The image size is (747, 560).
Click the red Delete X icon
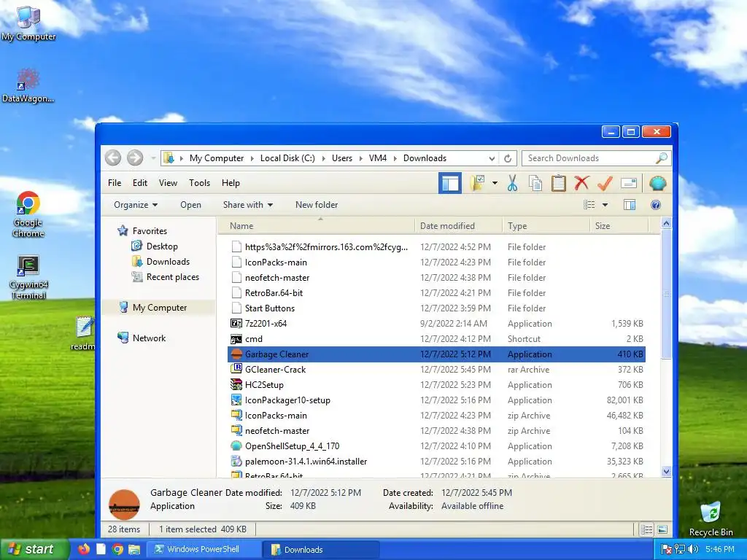(x=581, y=183)
